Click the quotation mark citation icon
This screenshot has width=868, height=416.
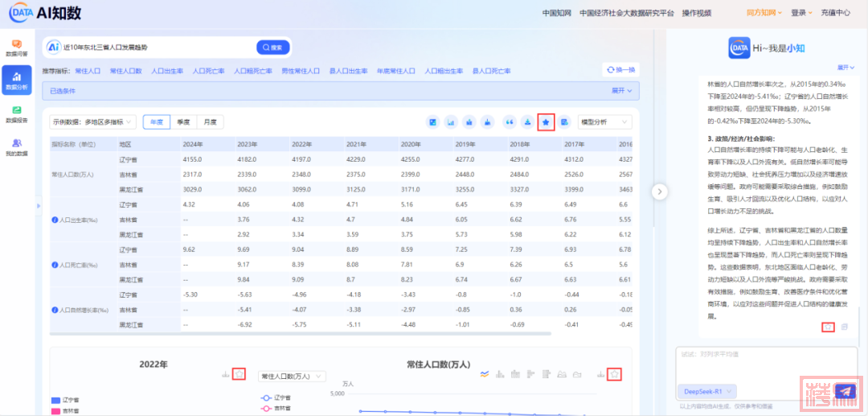point(508,122)
